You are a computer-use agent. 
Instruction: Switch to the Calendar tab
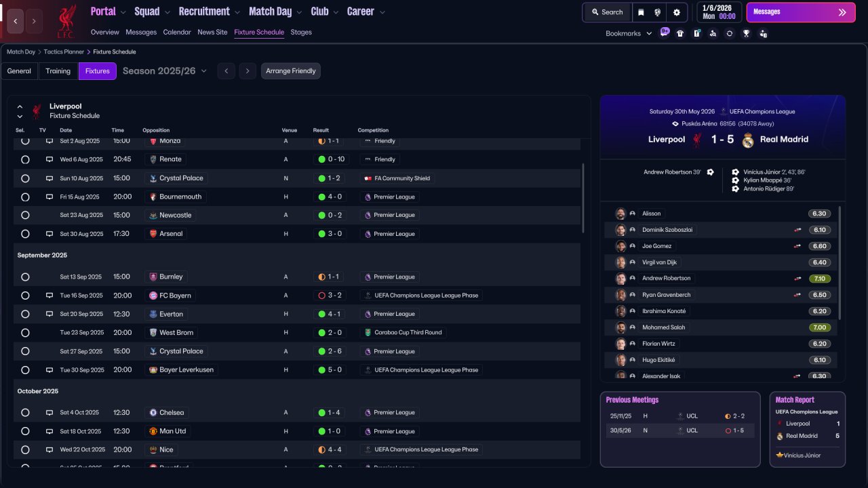point(177,32)
